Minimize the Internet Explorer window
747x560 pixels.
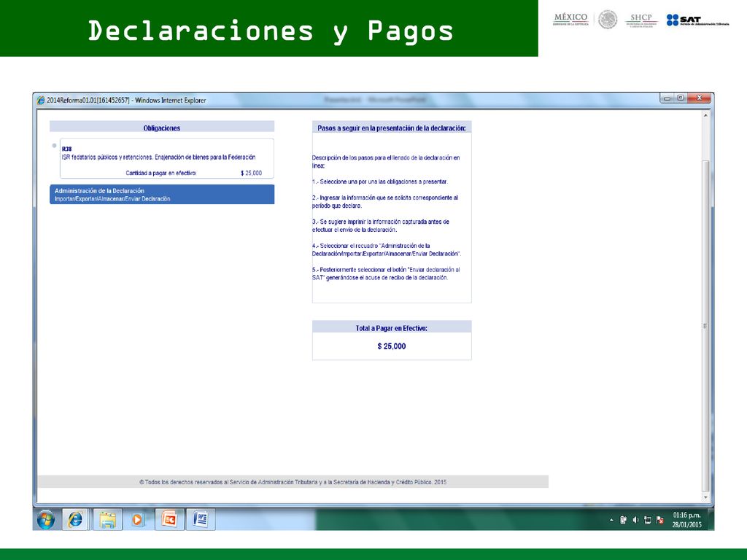(667, 98)
